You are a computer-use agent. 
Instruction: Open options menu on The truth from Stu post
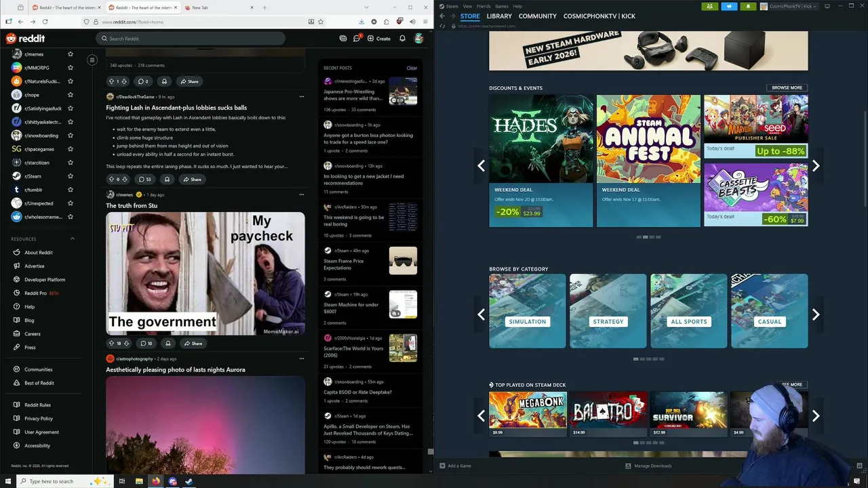click(x=302, y=195)
